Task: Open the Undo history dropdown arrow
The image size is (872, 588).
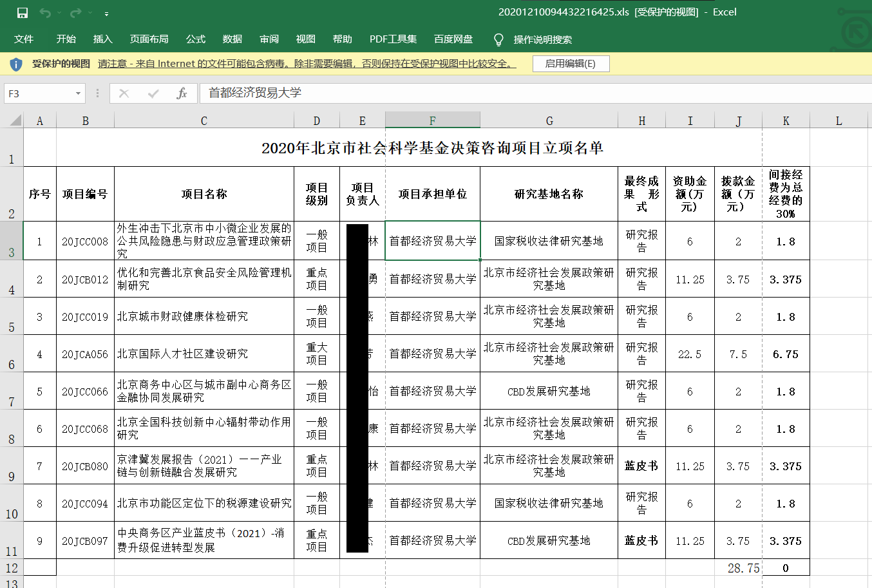Action: [59, 13]
